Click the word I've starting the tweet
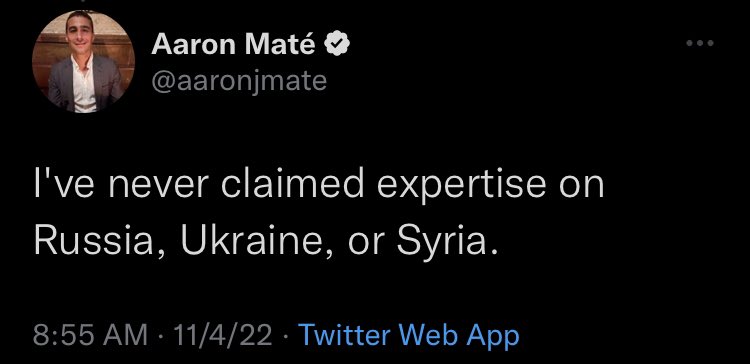The width and height of the screenshot is (750, 364). (65, 185)
